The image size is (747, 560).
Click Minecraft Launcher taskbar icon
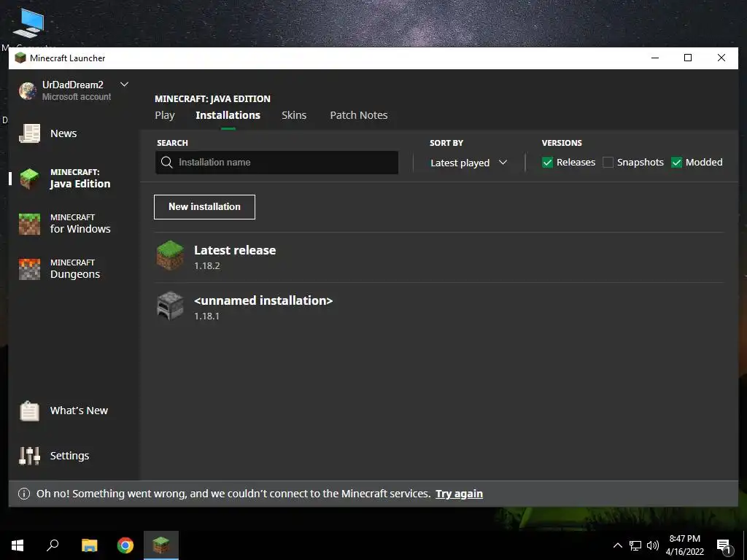pos(161,545)
